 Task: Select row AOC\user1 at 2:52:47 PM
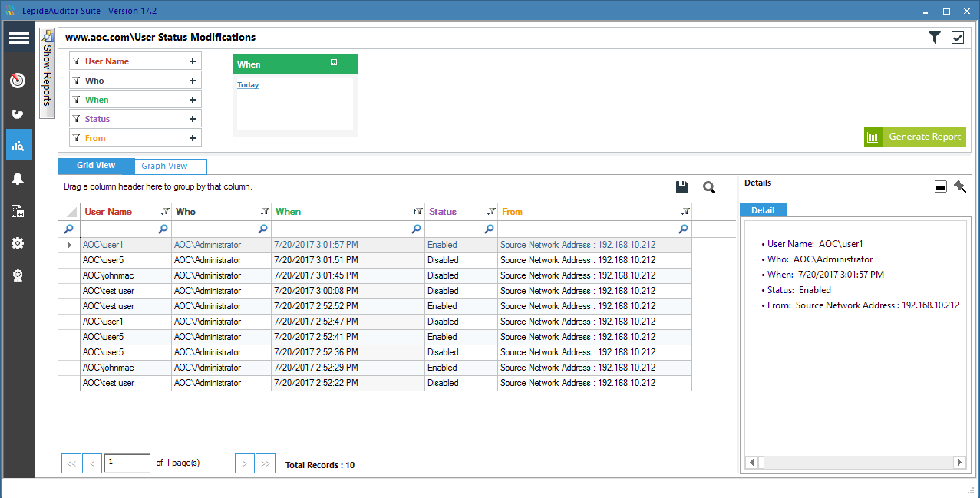(375, 322)
